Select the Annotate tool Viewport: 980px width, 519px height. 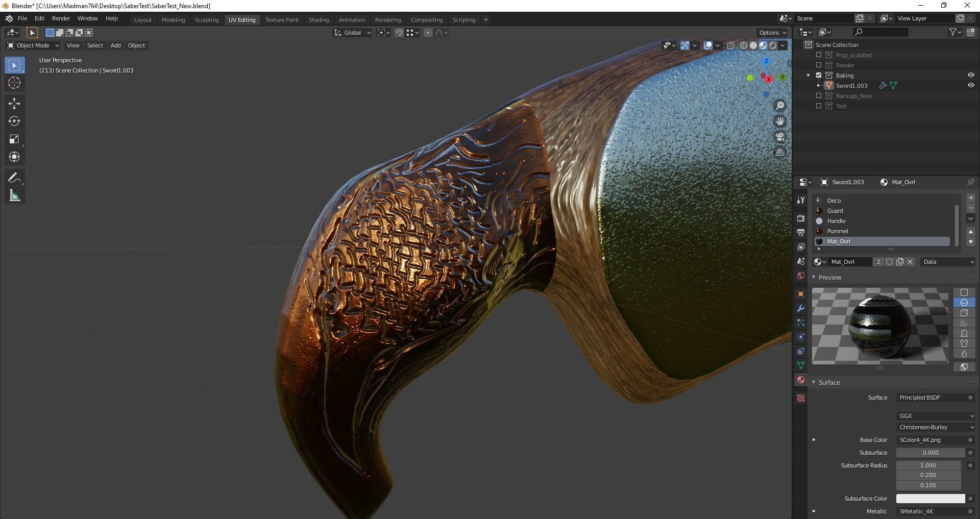click(x=14, y=177)
